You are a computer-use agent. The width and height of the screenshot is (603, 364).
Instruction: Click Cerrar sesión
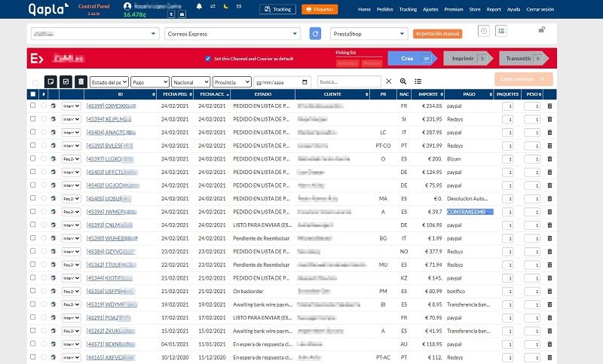[540, 9]
